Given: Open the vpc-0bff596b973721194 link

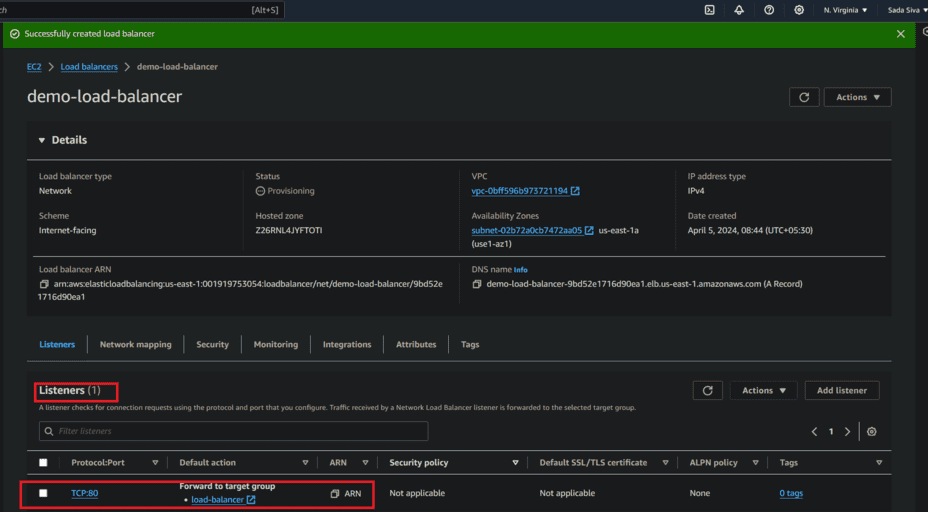Looking at the screenshot, I should coord(519,191).
